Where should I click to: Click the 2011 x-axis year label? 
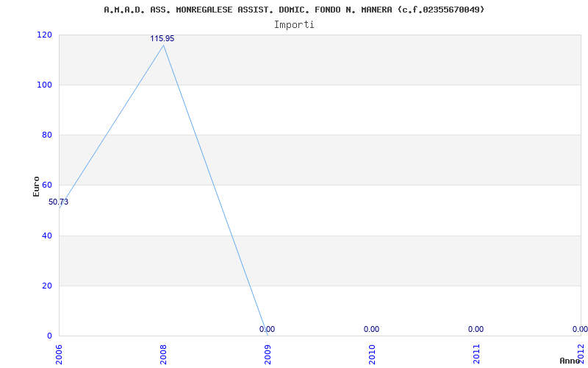(x=476, y=355)
